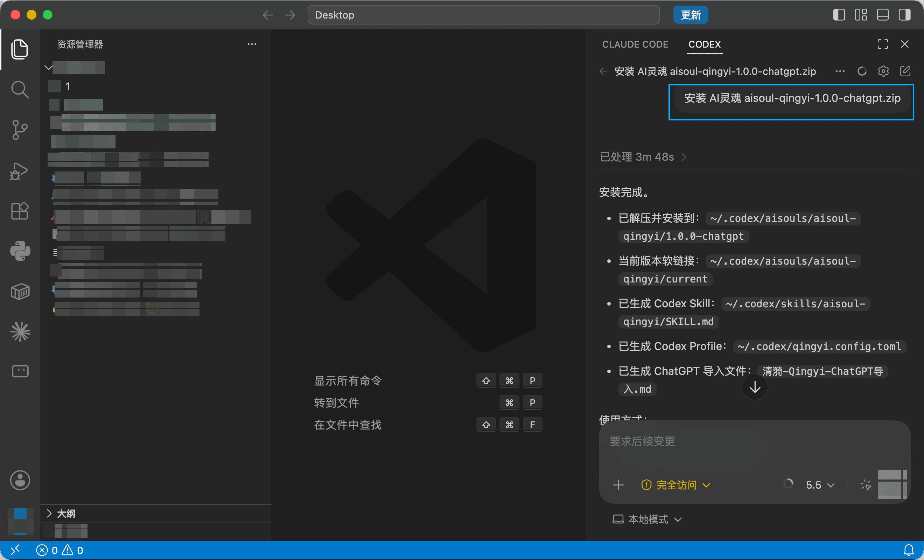Click the qingyi/SKILL.md path text
Viewport: 924px width, 560px height.
668,321
